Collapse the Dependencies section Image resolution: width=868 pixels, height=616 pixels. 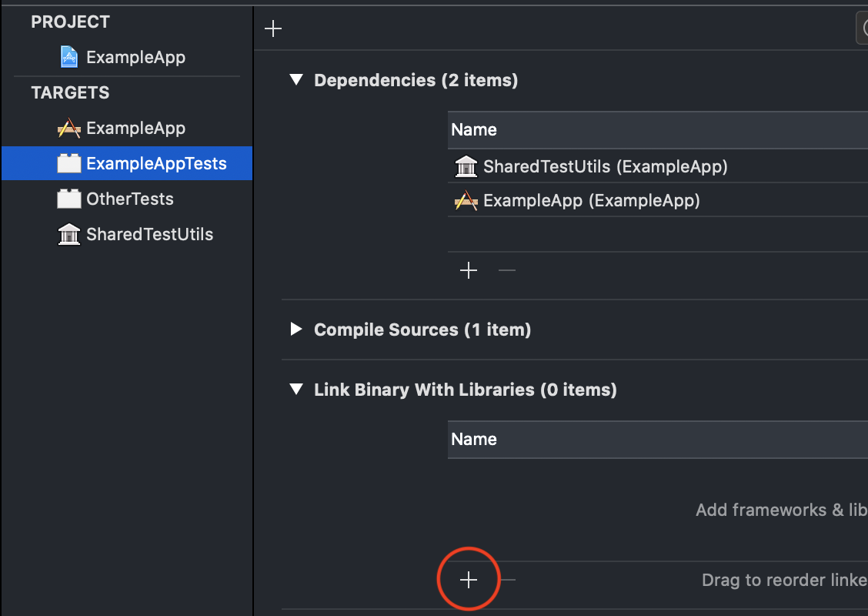[296, 79]
